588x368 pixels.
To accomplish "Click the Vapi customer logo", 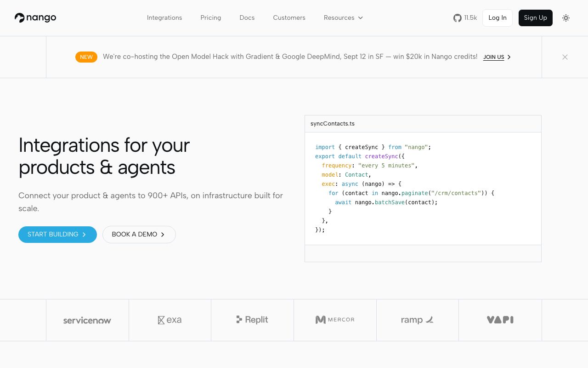I will point(500,320).
